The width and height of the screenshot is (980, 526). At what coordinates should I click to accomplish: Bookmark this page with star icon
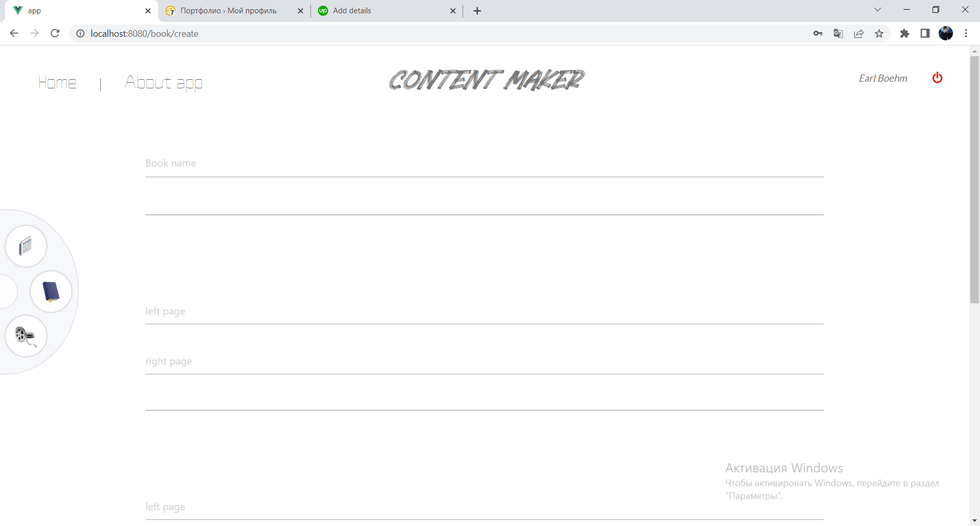(879, 33)
